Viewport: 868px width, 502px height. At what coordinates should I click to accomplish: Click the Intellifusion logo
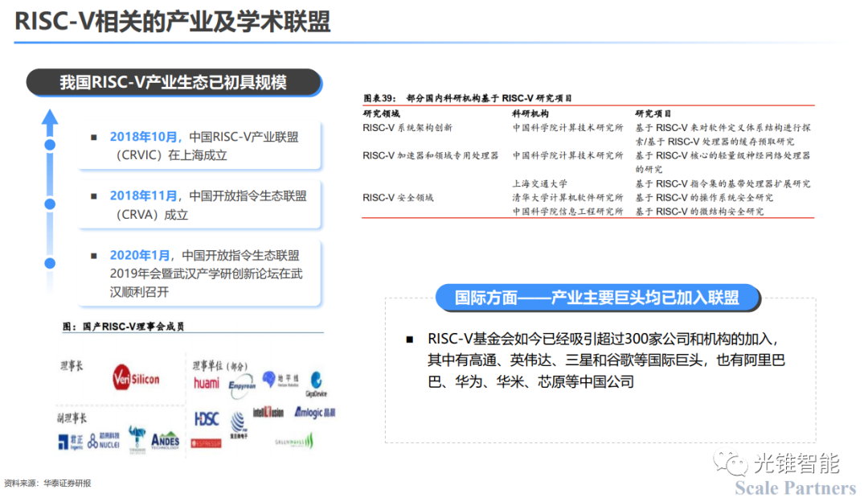268,413
